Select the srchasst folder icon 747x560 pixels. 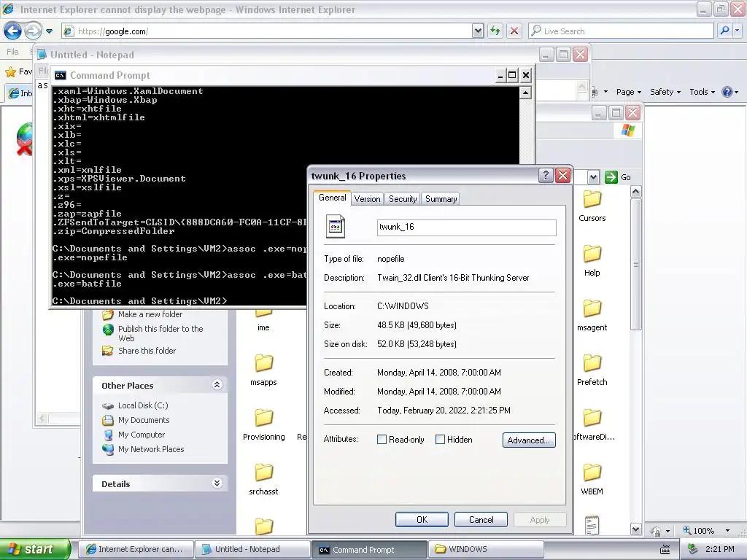(x=263, y=472)
